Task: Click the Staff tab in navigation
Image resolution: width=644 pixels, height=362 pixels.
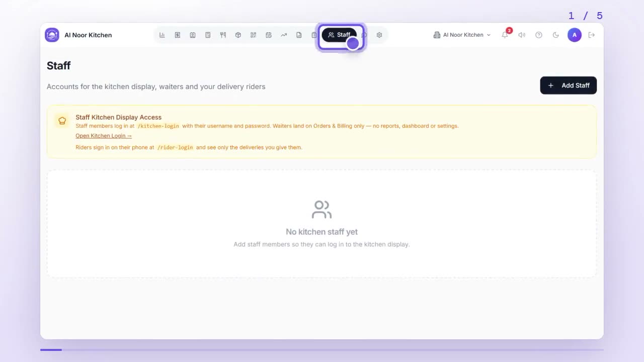Action: coord(339,35)
